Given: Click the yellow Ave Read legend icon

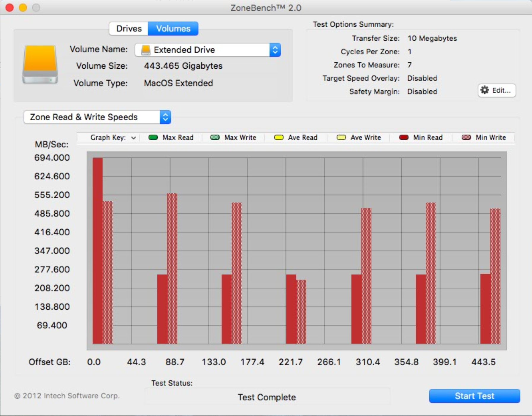Looking at the screenshot, I should pos(278,137).
